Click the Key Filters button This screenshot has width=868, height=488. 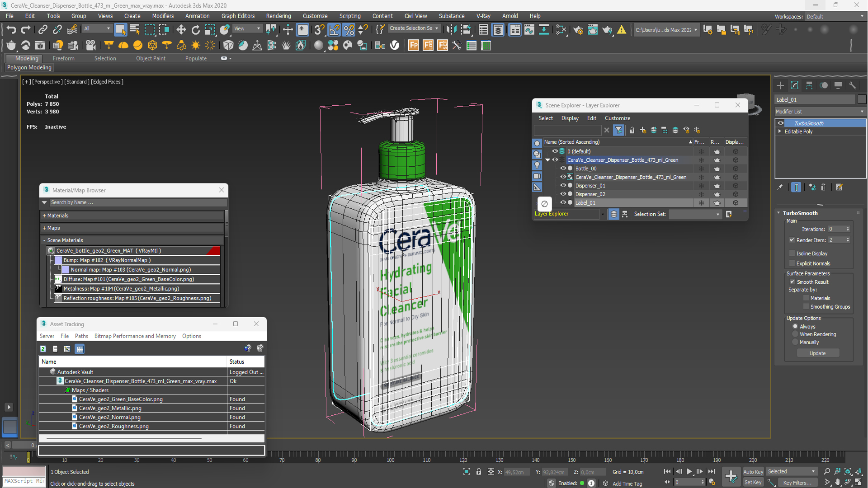[797, 483]
